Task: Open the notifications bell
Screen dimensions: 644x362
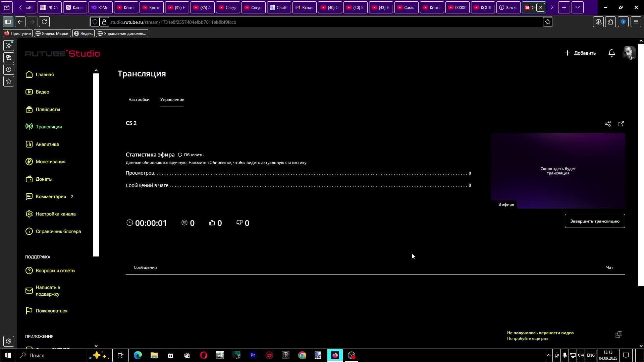Action: (611, 53)
